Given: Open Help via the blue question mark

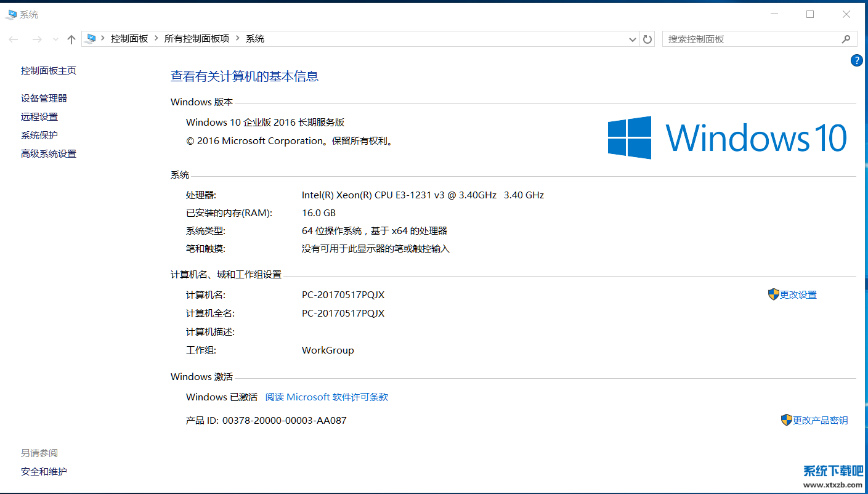Looking at the screenshot, I should tap(856, 60).
